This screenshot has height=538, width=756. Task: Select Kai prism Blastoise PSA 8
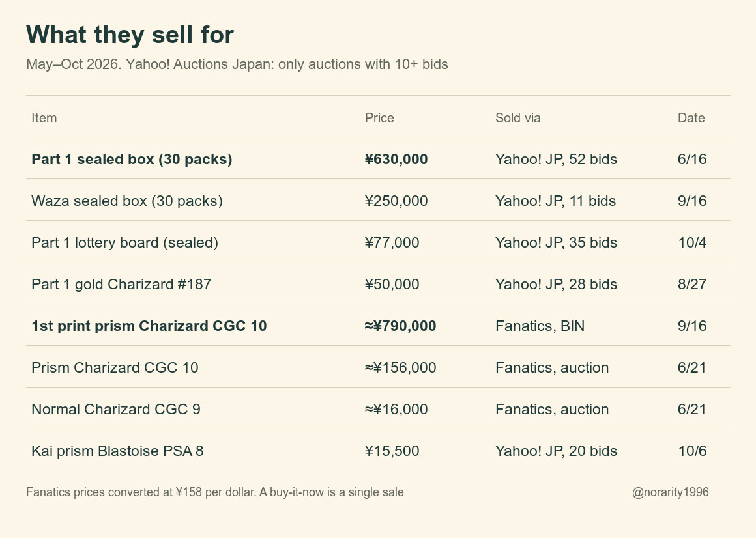pos(117,451)
